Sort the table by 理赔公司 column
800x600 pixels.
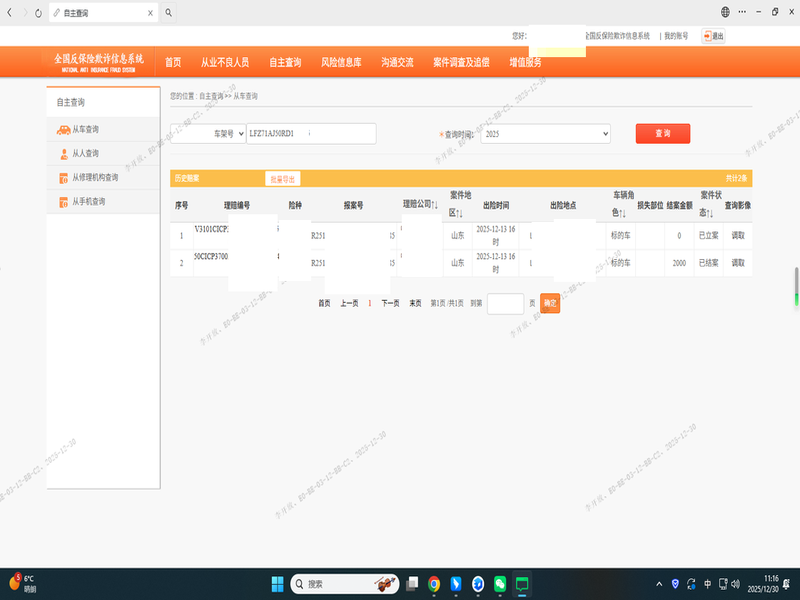pyautogui.click(x=420, y=204)
